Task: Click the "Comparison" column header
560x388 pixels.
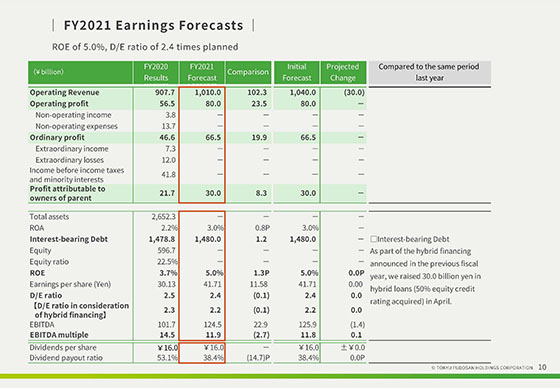Action: 248,72
